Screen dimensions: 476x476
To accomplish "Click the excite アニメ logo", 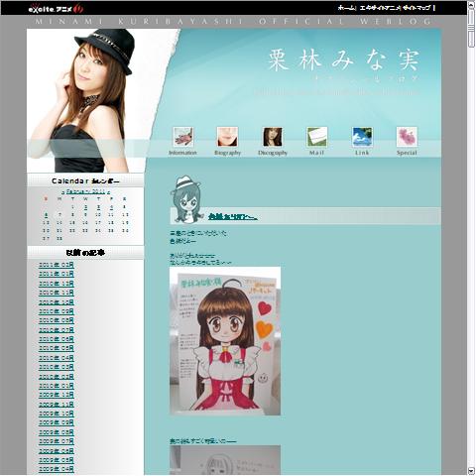I will click(56, 9).
